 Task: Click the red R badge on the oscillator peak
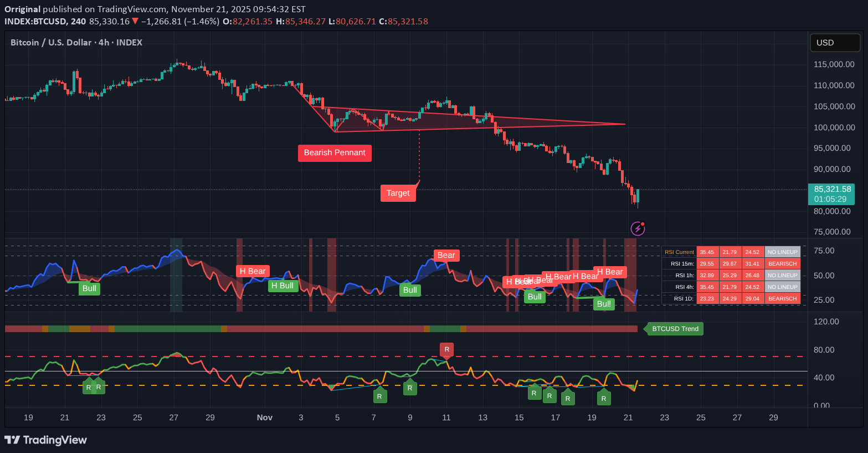[446, 350]
